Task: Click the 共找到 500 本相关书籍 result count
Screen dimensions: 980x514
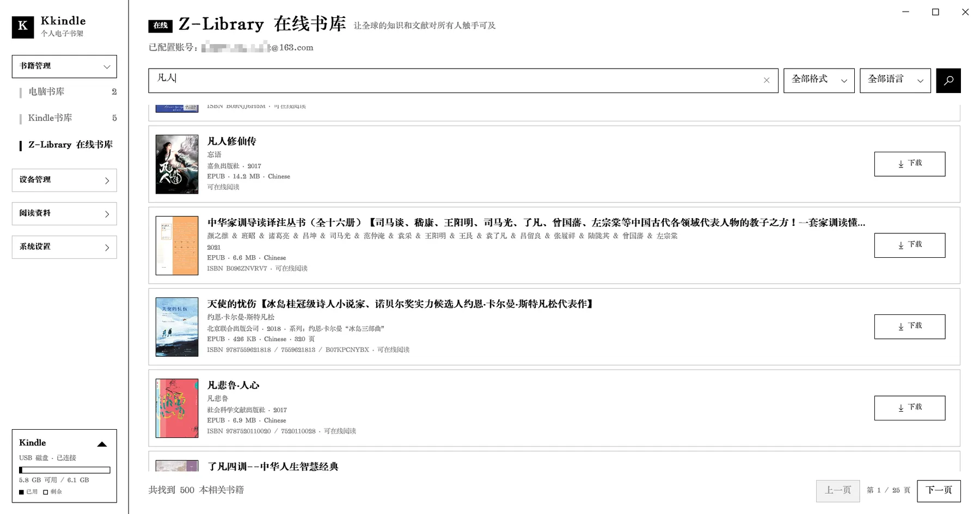Action: pos(196,491)
